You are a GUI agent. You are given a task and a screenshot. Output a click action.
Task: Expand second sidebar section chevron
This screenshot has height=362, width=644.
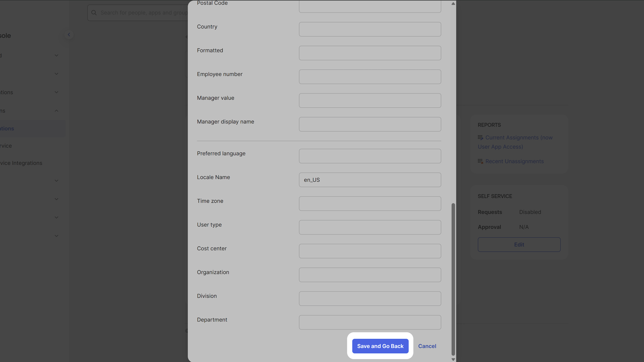point(57,74)
